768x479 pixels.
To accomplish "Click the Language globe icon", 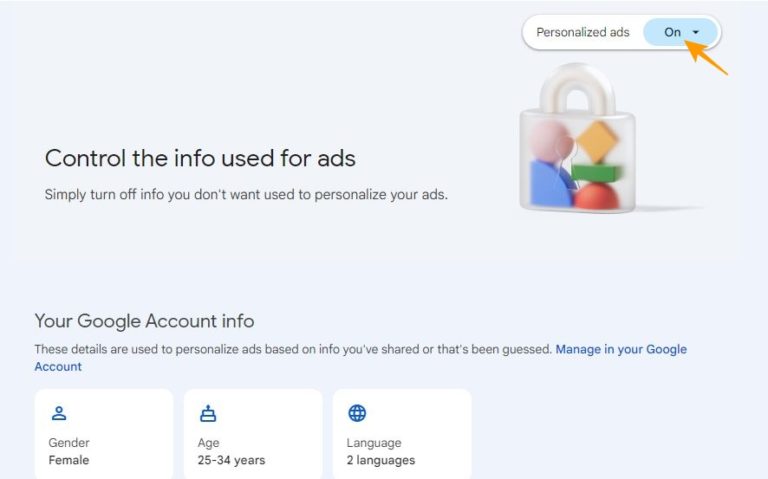I will [357, 414].
